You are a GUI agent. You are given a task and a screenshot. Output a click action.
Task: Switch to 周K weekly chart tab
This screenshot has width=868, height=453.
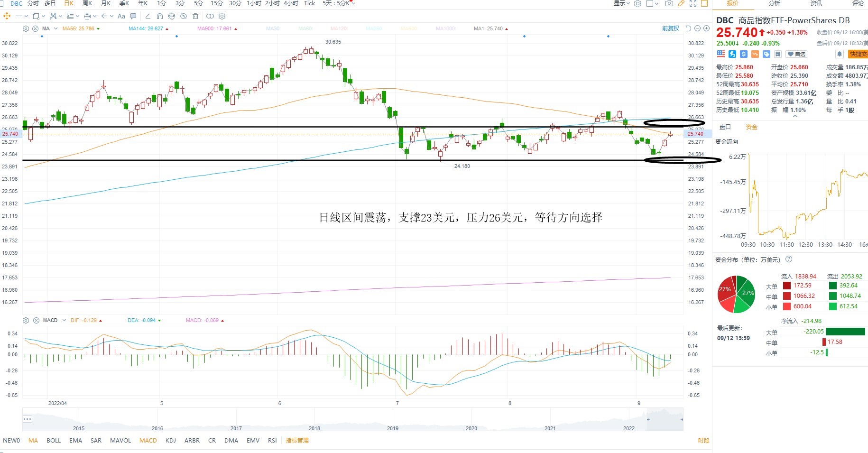(x=87, y=3)
